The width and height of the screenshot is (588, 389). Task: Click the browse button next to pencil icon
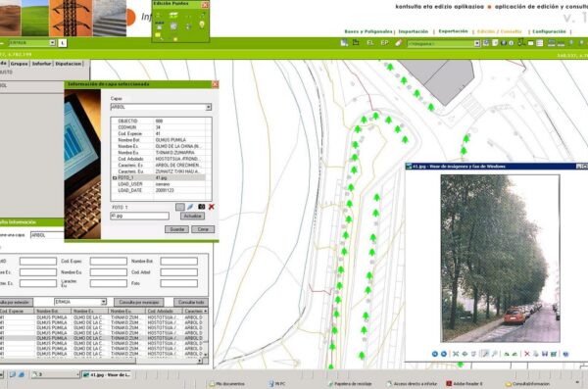pos(180,207)
